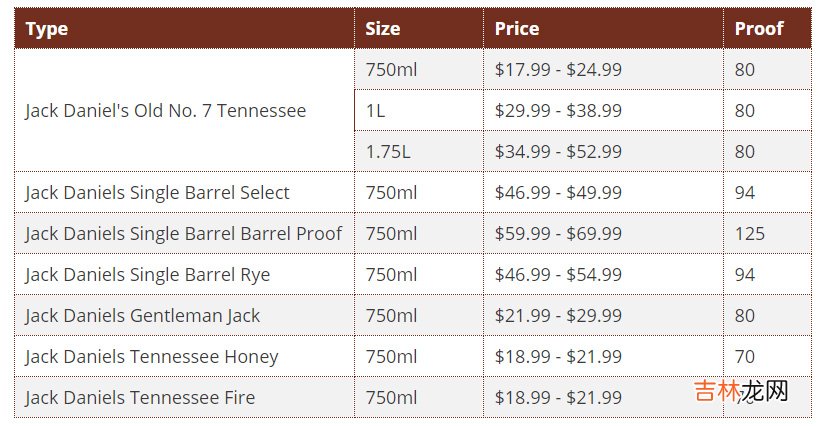
Task: Click price $59.99 - $69.99
Action: [x=558, y=234]
